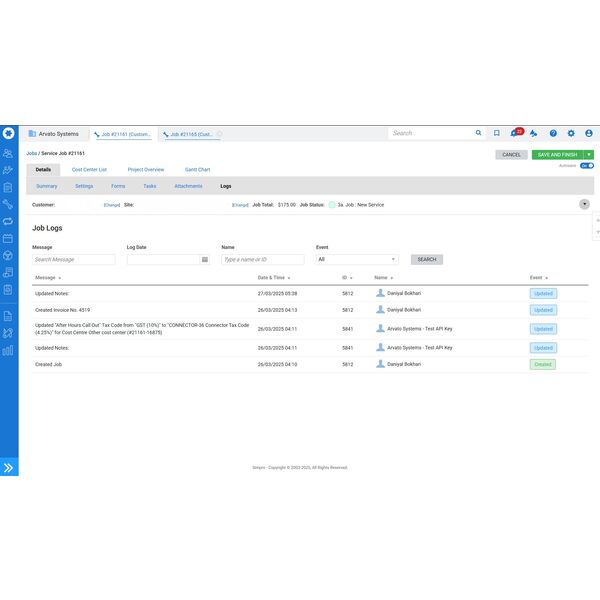600x600 pixels.
Task: Focus the top global Search box
Action: pyautogui.click(x=432, y=133)
